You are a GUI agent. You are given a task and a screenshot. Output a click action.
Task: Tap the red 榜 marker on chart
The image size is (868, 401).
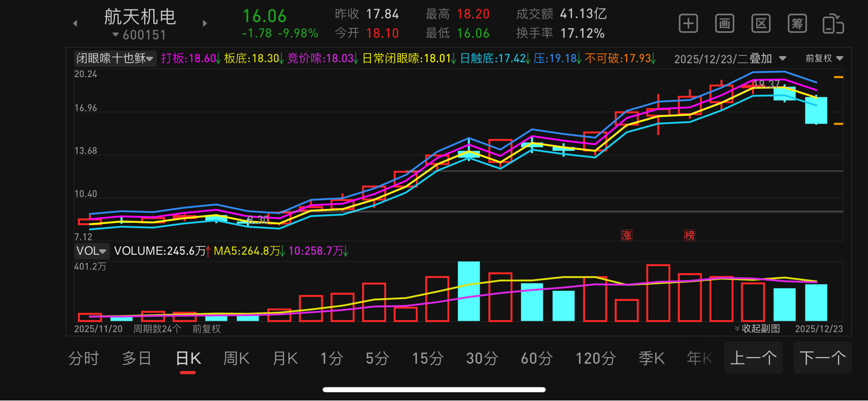[x=690, y=235]
